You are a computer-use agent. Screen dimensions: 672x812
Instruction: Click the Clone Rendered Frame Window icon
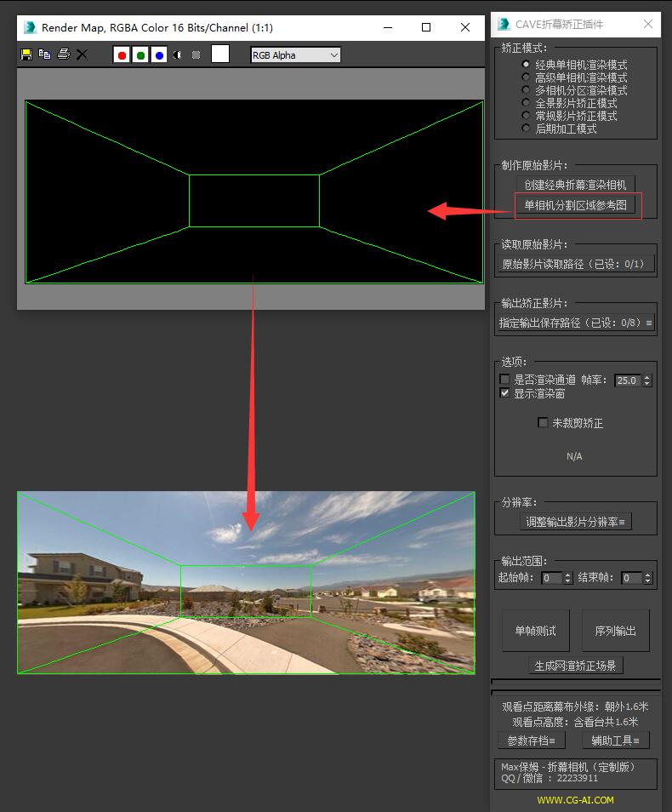point(44,54)
